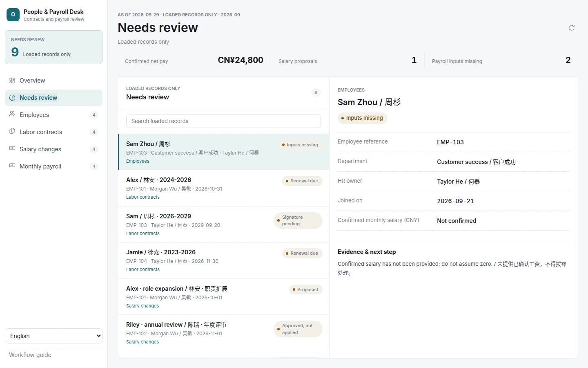Viewport: 588px width, 368px height.
Task: Click the Salary proposals count stat
Action: point(347,61)
